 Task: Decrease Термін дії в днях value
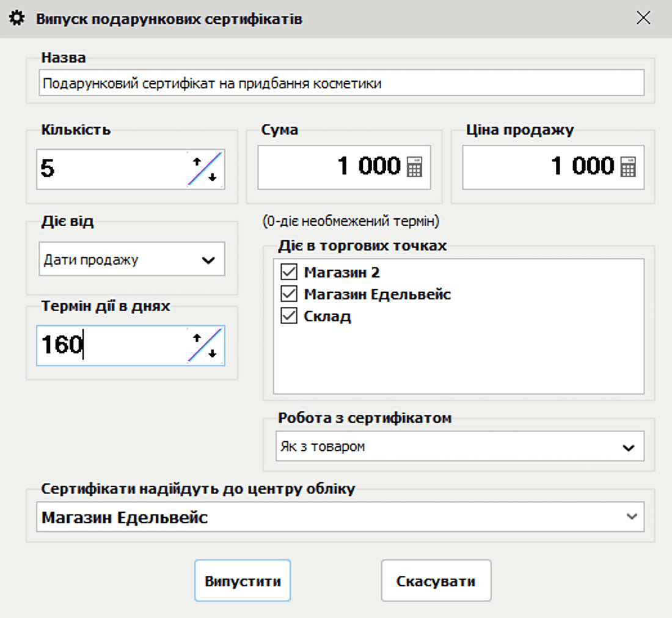click(x=213, y=353)
